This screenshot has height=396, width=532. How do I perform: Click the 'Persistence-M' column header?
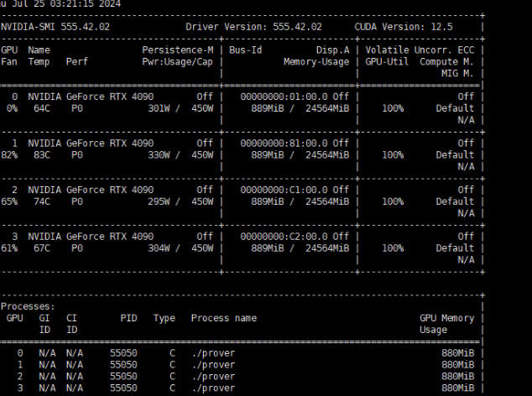(x=178, y=50)
